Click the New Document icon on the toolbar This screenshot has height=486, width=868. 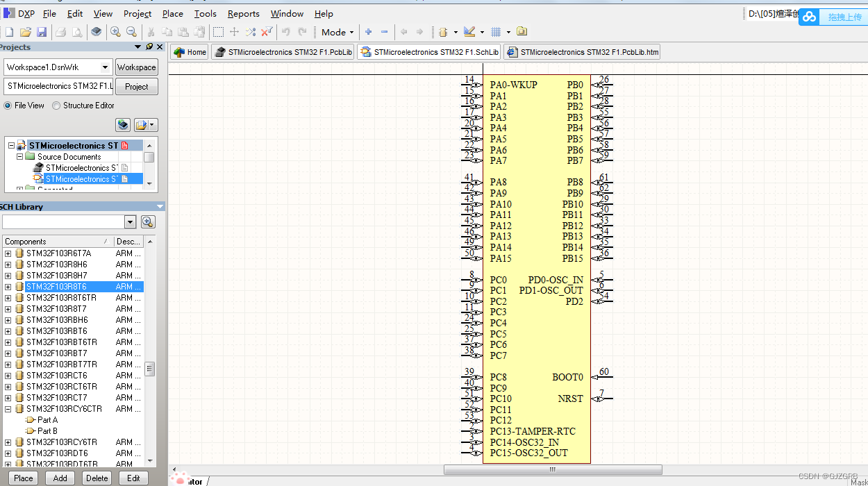8,31
